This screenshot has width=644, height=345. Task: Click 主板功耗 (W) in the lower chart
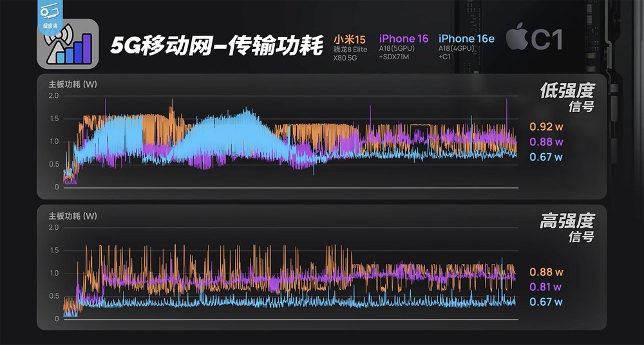tap(73, 216)
